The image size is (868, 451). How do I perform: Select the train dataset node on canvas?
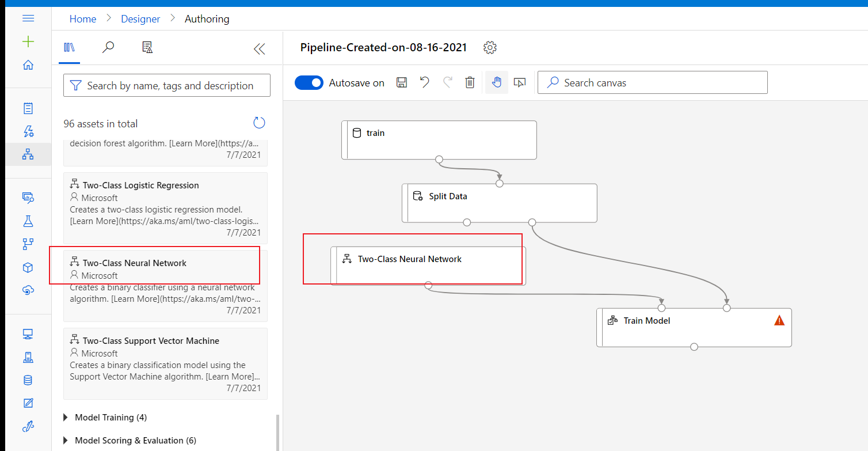click(439, 139)
